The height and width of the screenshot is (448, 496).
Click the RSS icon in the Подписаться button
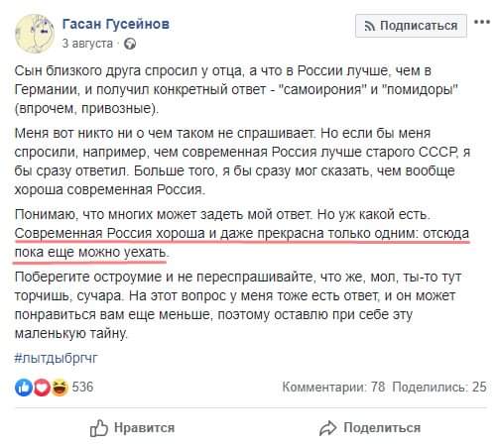370,26
